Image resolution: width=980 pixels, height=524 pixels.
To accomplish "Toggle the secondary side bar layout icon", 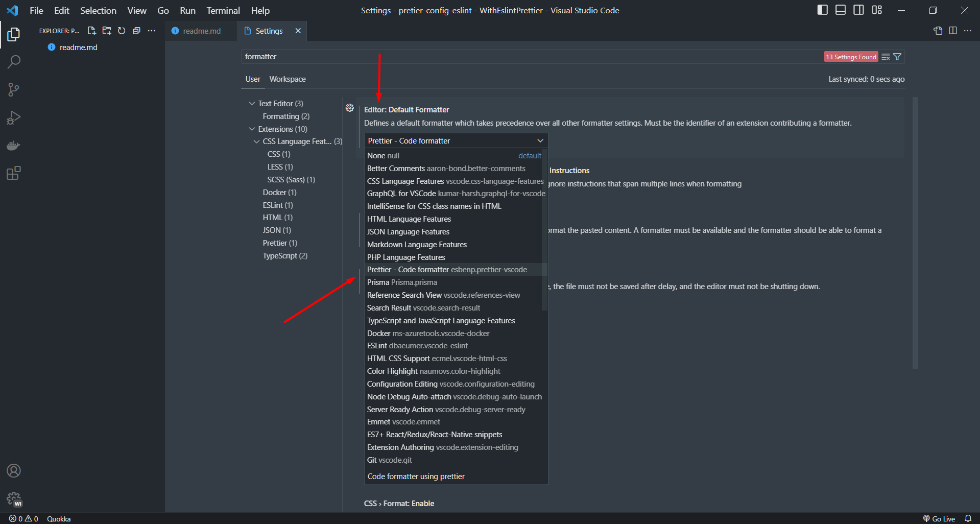I will point(859,10).
